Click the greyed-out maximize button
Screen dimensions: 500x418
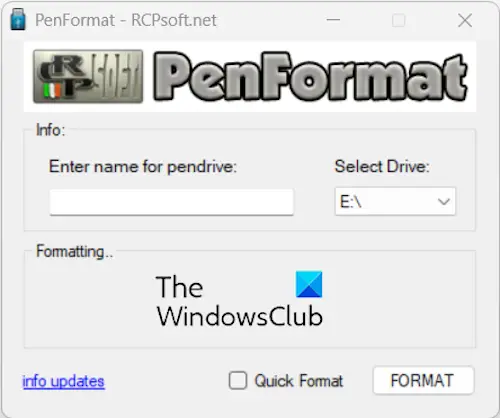[399, 20]
